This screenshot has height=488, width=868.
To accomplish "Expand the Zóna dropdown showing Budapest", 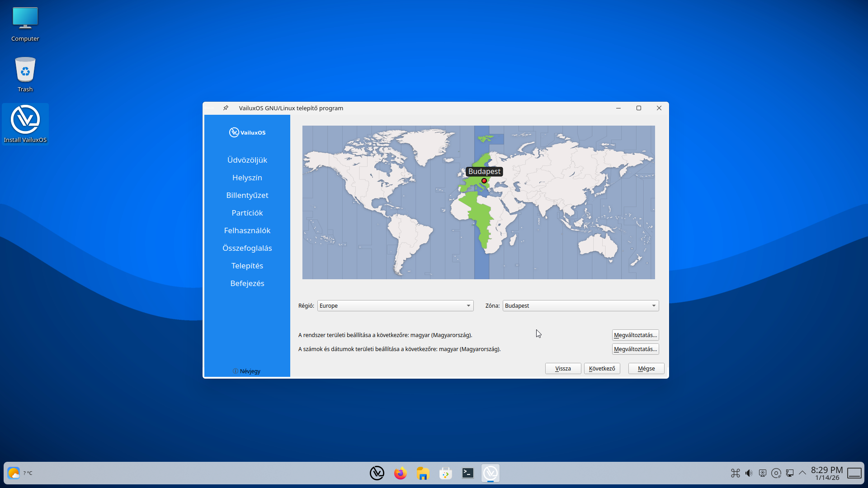I will coord(580,306).
